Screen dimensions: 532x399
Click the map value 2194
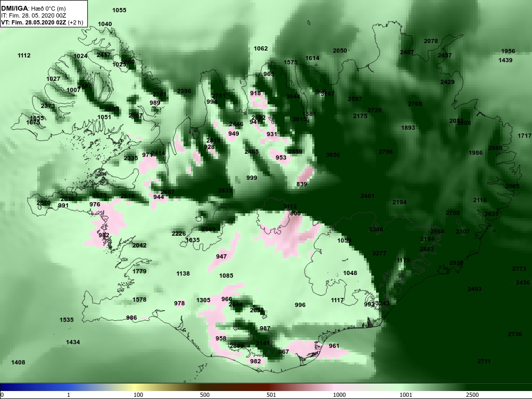coord(400,202)
